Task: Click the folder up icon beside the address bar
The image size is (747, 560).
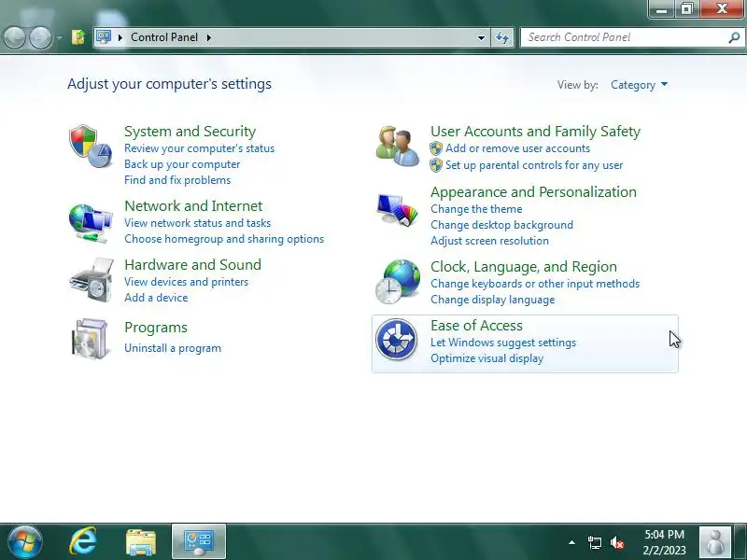Action: (x=78, y=37)
